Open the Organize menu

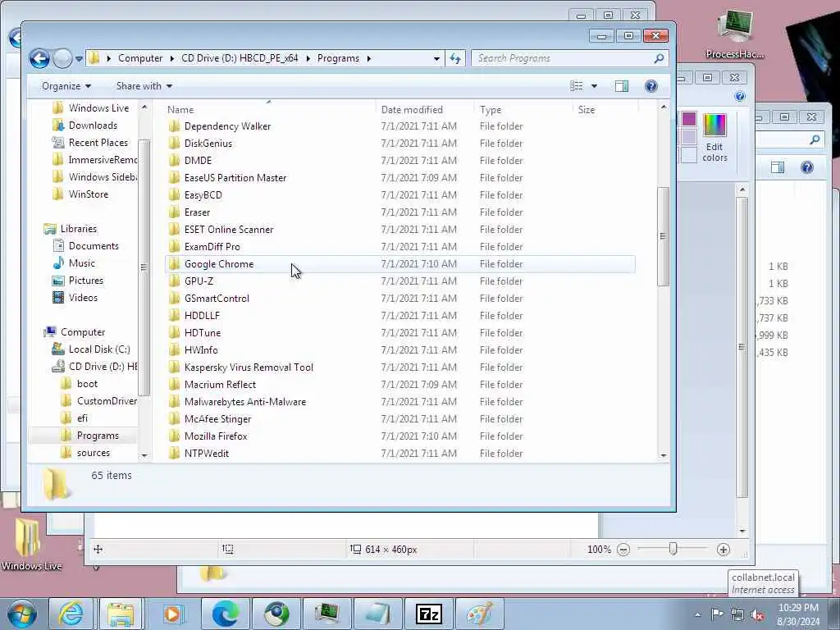click(66, 86)
